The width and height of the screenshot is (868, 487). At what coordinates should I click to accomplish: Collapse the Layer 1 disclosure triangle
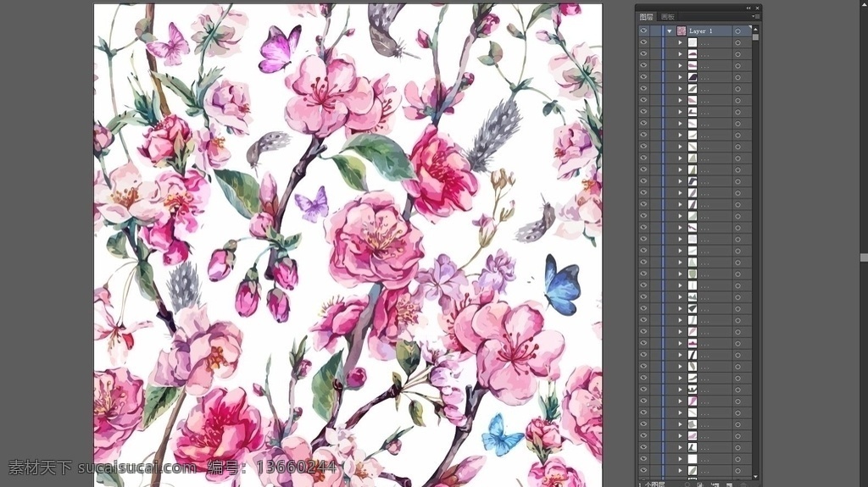click(670, 31)
